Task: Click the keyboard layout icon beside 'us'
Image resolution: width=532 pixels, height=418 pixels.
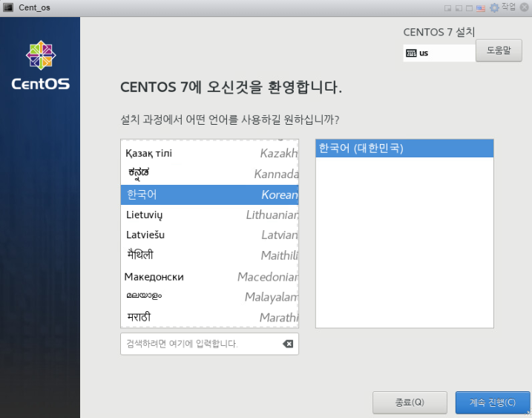Action: pyautogui.click(x=411, y=53)
